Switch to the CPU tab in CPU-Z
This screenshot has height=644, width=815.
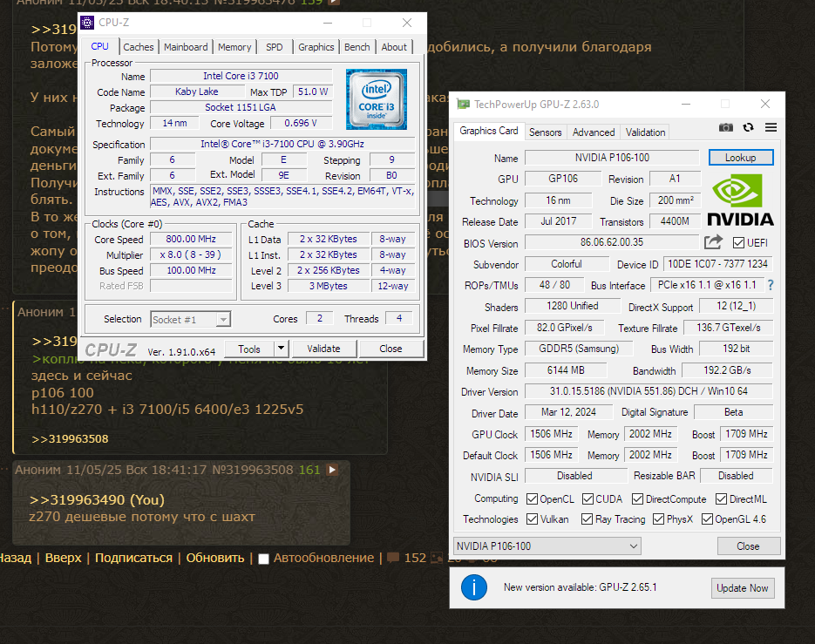coord(99,46)
